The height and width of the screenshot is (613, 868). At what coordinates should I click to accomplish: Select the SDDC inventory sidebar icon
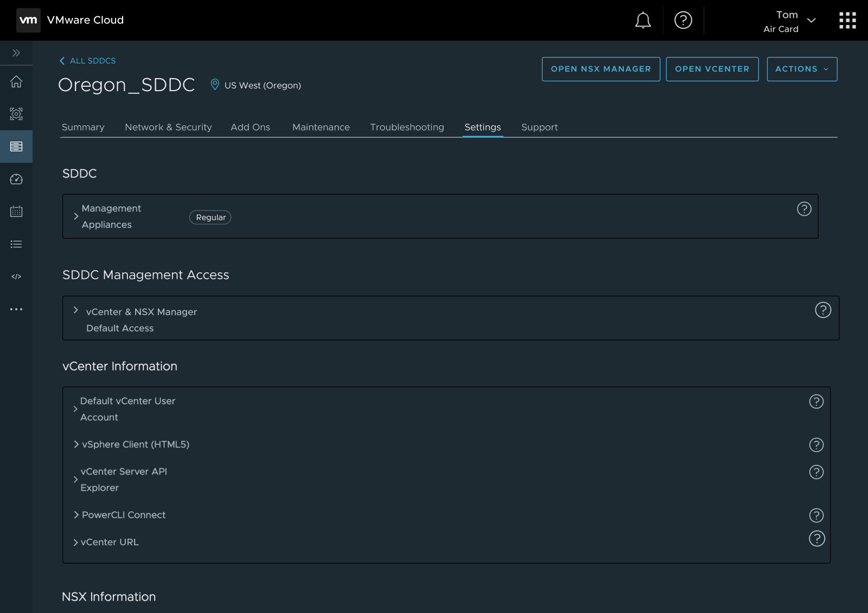[16, 146]
